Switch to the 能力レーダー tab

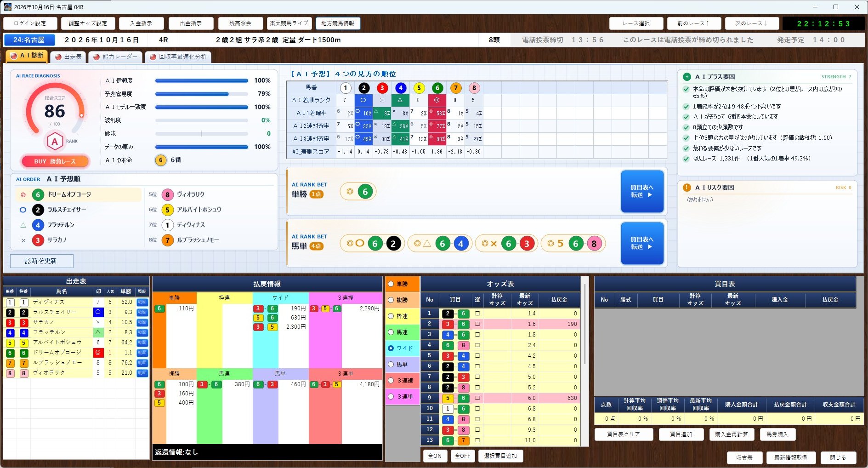[x=115, y=57]
